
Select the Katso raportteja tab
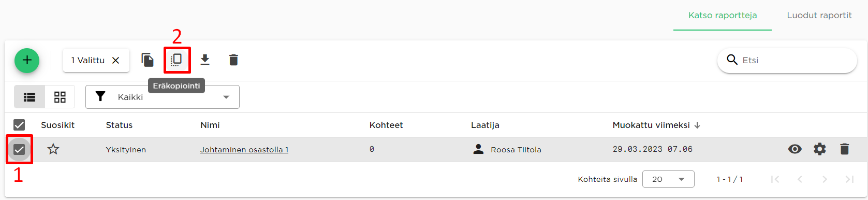tap(723, 16)
